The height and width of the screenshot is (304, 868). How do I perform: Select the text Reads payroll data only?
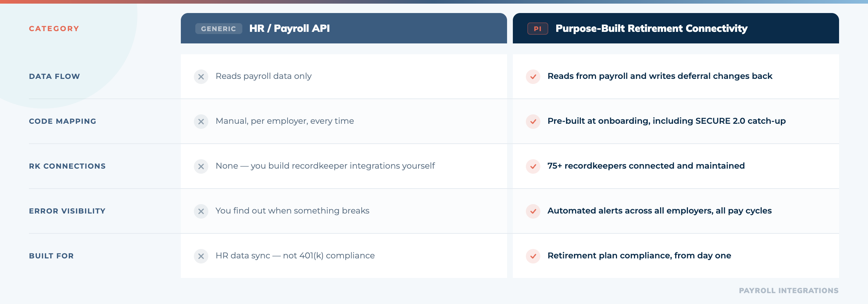click(264, 76)
